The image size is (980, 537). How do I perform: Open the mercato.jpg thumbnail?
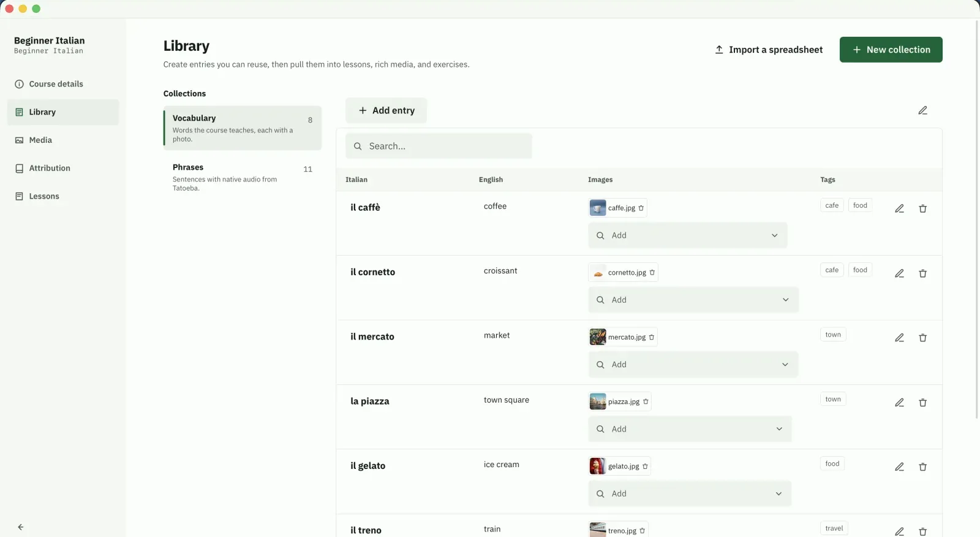tap(598, 337)
